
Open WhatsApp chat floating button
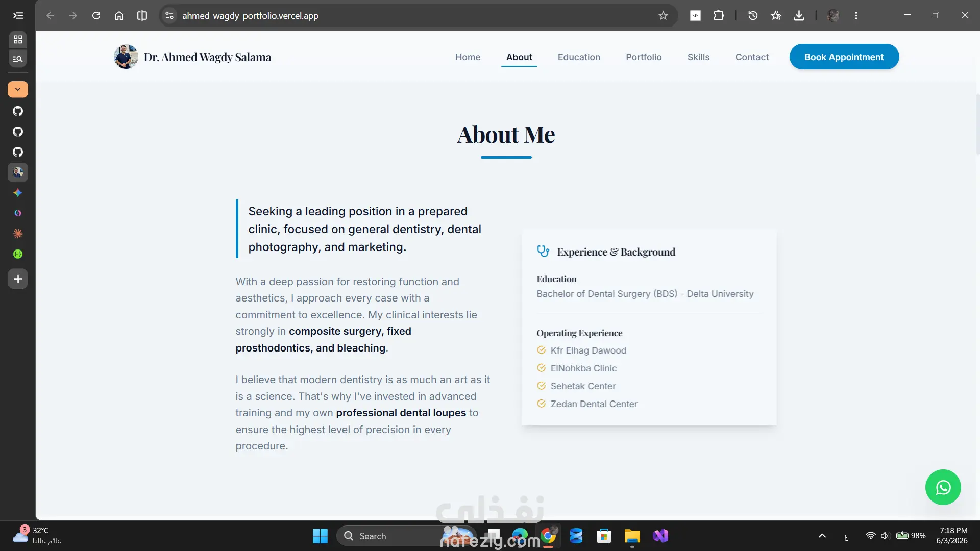(943, 487)
